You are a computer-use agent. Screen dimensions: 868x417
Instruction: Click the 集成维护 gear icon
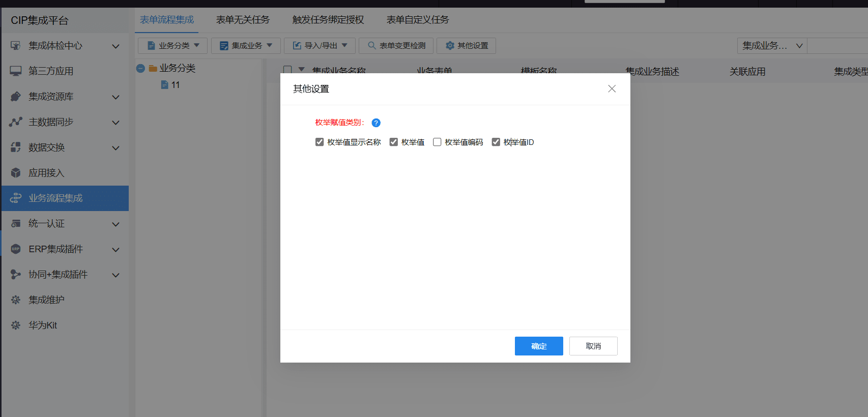[16, 300]
